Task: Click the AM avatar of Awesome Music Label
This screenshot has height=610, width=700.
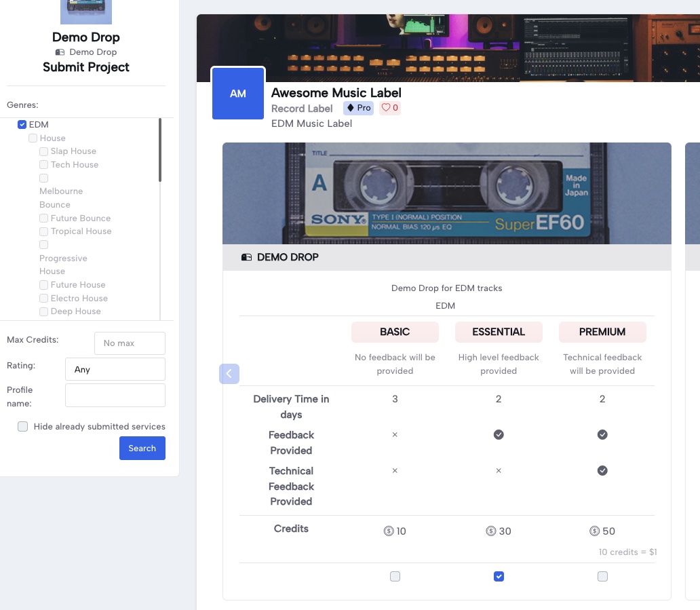Action: coord(238,94)
